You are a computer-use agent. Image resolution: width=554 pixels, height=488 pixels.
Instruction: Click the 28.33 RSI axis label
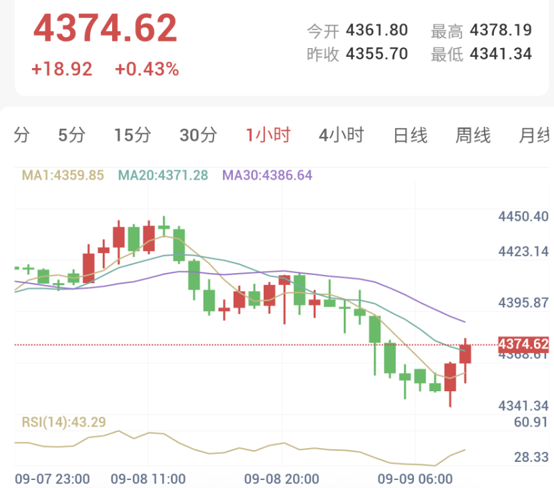[x=531, y=457]
